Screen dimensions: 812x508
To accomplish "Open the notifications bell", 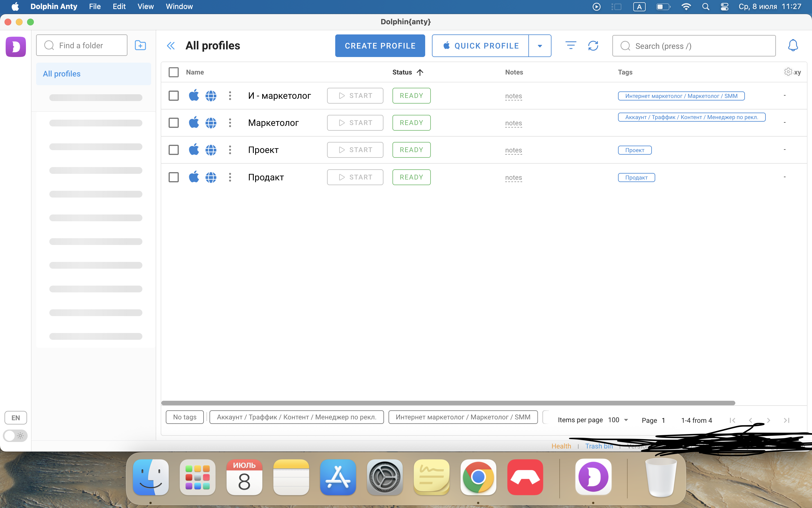I will tap(793, 45).
